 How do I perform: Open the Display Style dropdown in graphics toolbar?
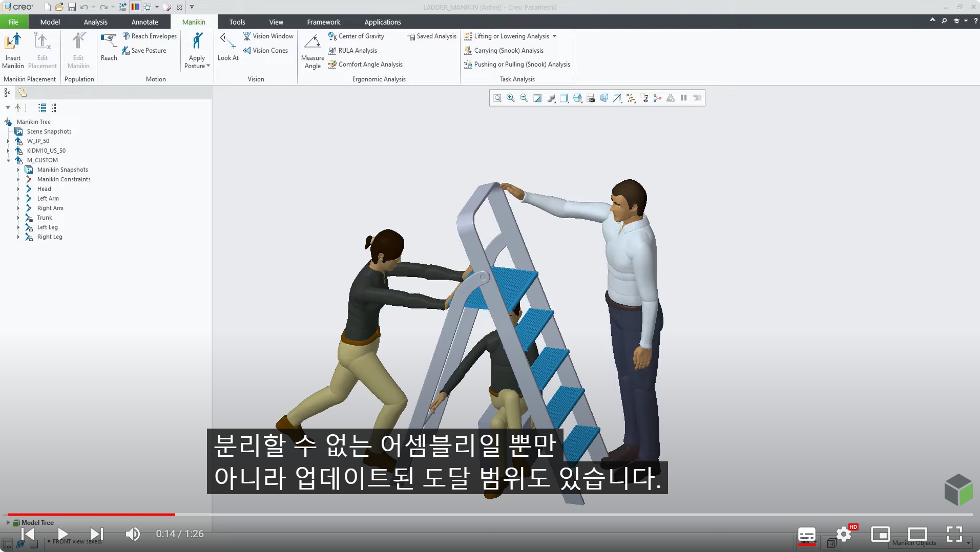(564, 98)
